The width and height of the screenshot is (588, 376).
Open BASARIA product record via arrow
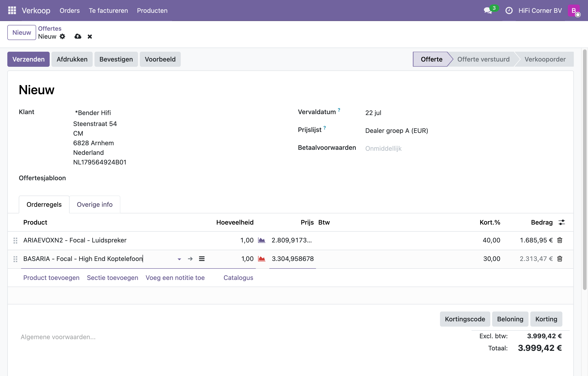[190, 259]
